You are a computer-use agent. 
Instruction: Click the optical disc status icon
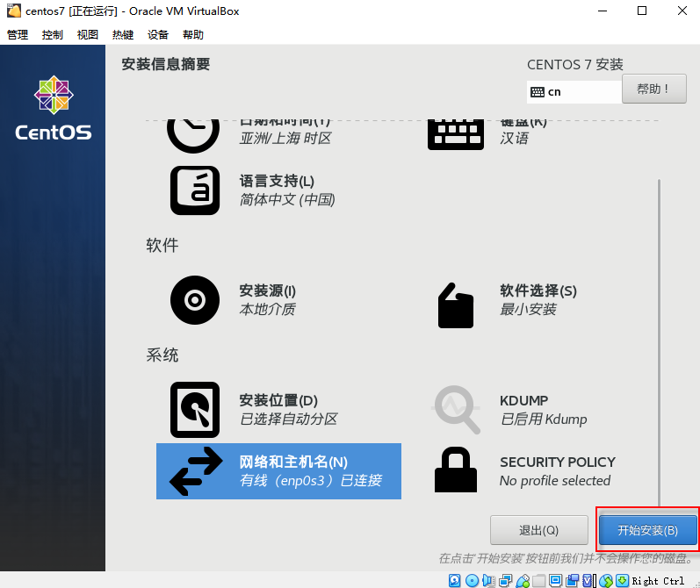pos(472,580)
